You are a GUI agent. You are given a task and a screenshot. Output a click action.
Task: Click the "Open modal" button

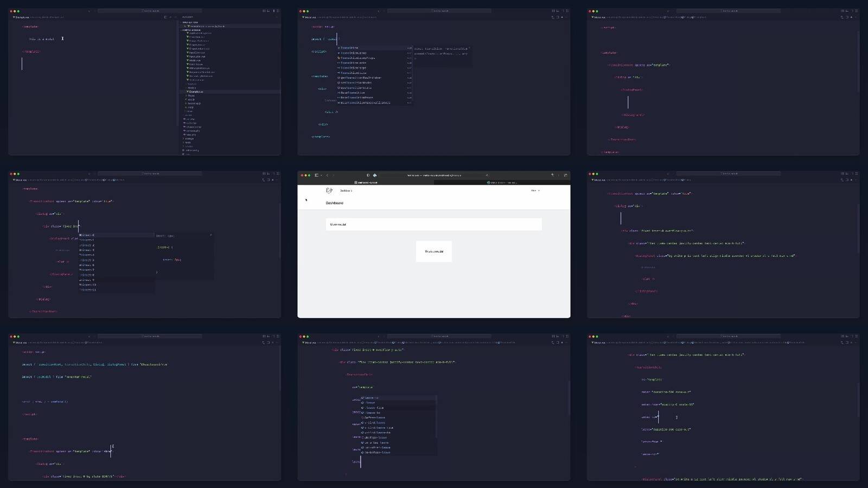[x=338, y=224]
